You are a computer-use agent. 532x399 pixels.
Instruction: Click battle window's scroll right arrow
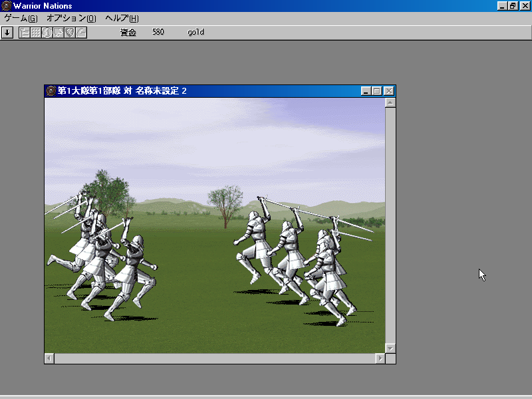[x=380, y=358]
